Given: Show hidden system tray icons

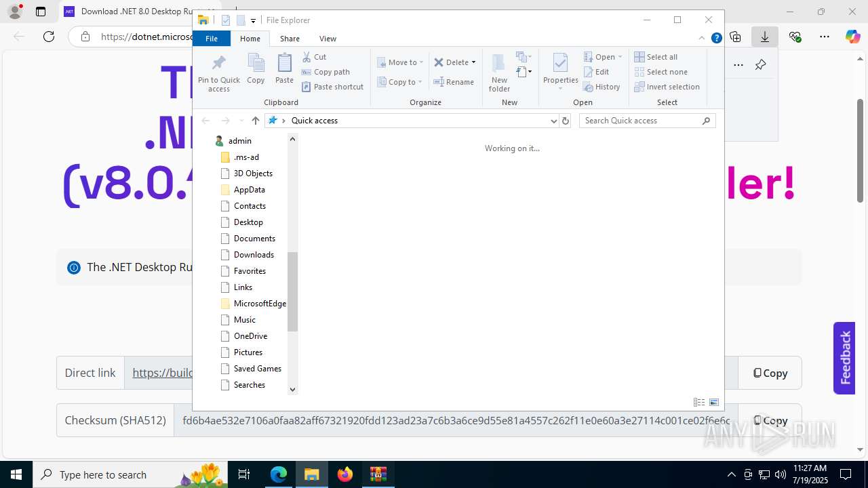Looking at the screenshot, I should (731, 474).
